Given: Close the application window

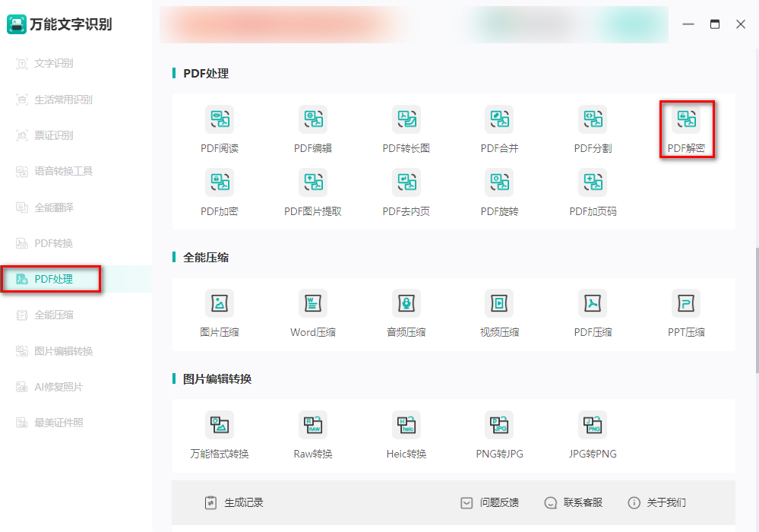Looking at the screenshot, I should tap(741, 24).
